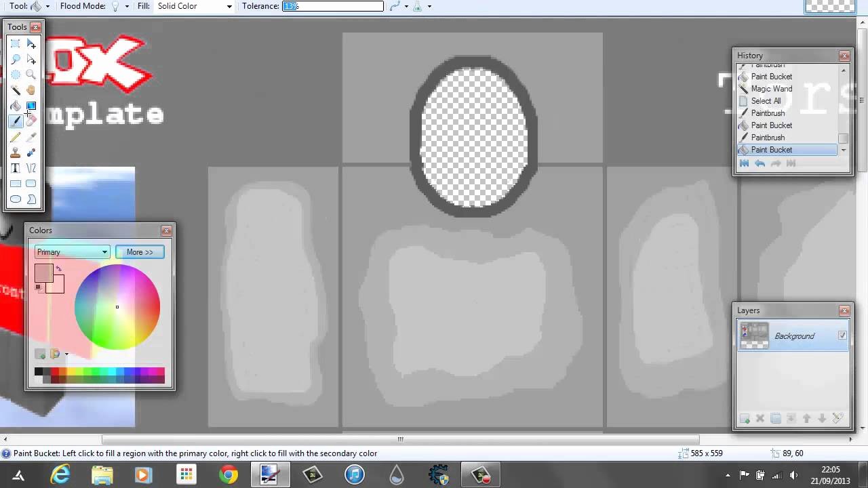Select the Color Picker eyedropper tool
Viewport: 868px width, 488px height.
pos(31,137)
